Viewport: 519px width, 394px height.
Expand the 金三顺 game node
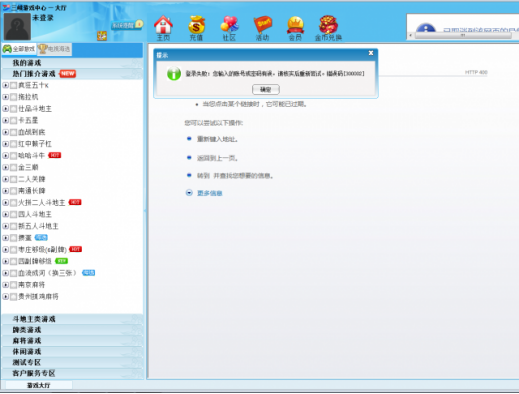point(6,167)
